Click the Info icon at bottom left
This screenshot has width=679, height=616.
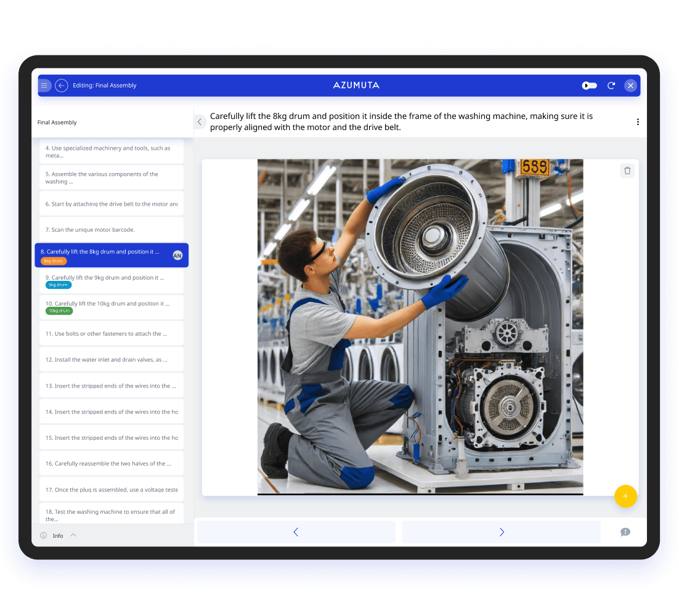43,535
